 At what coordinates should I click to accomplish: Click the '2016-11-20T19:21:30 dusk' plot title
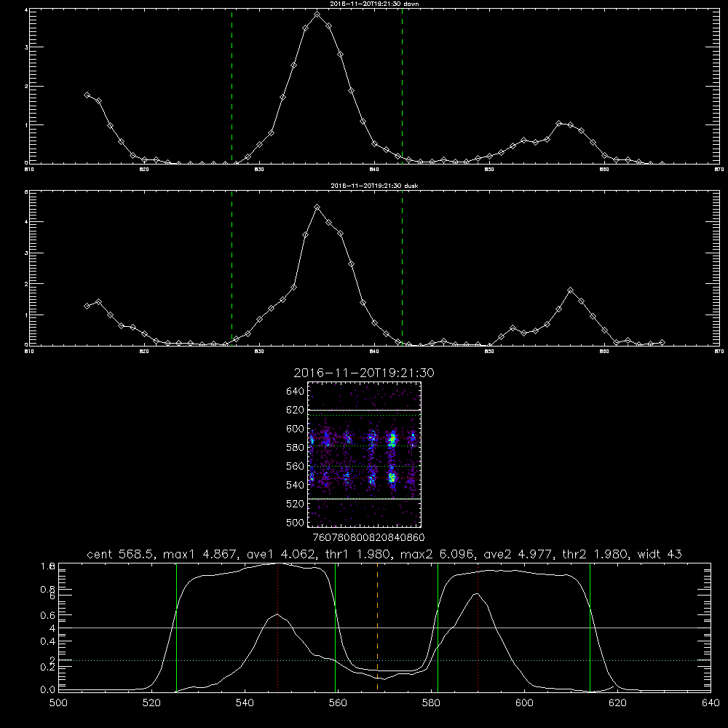[x=374, y=186]
